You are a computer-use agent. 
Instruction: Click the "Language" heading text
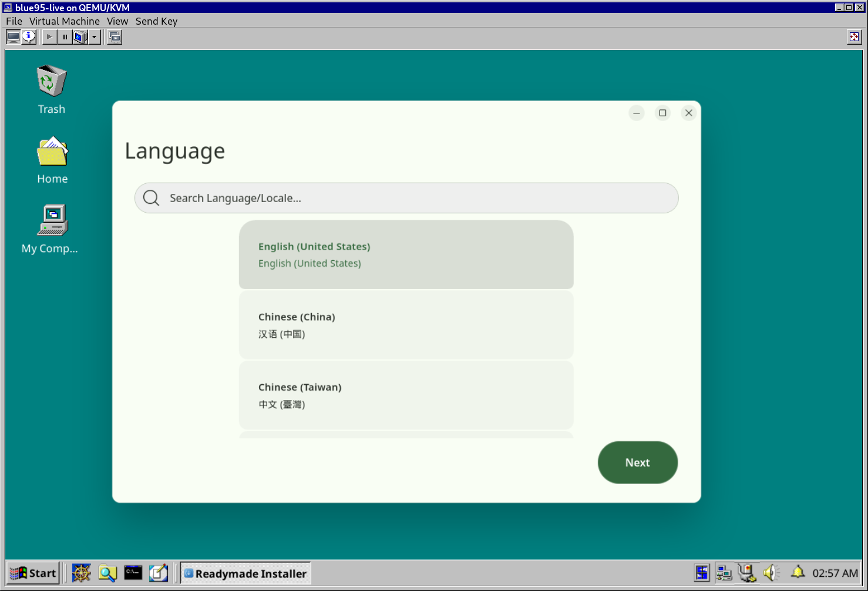(x=175, y=152)
